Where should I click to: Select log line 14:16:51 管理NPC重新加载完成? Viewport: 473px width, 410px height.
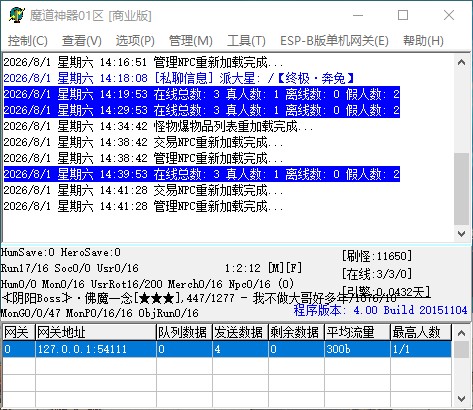(143, 62)
